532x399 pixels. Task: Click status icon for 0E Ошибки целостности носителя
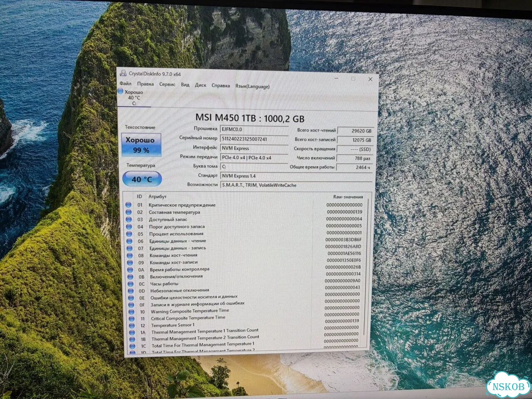[131, 298]
